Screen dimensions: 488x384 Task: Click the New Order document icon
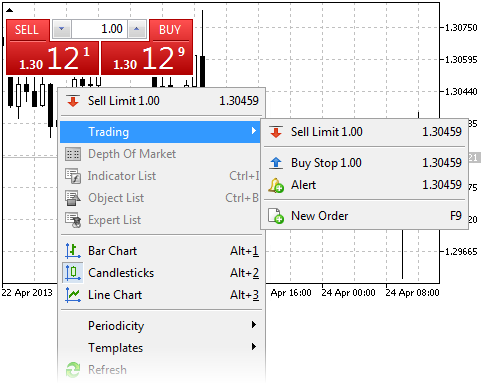tap(276, 216)
